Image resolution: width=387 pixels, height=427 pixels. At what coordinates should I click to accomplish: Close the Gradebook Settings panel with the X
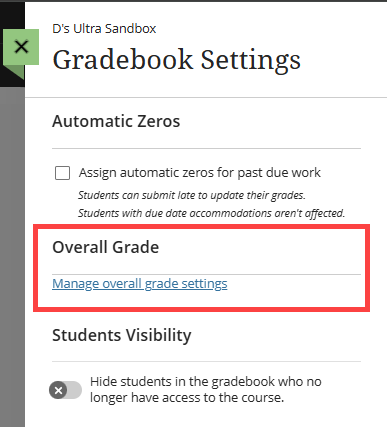tap(21, 47)
